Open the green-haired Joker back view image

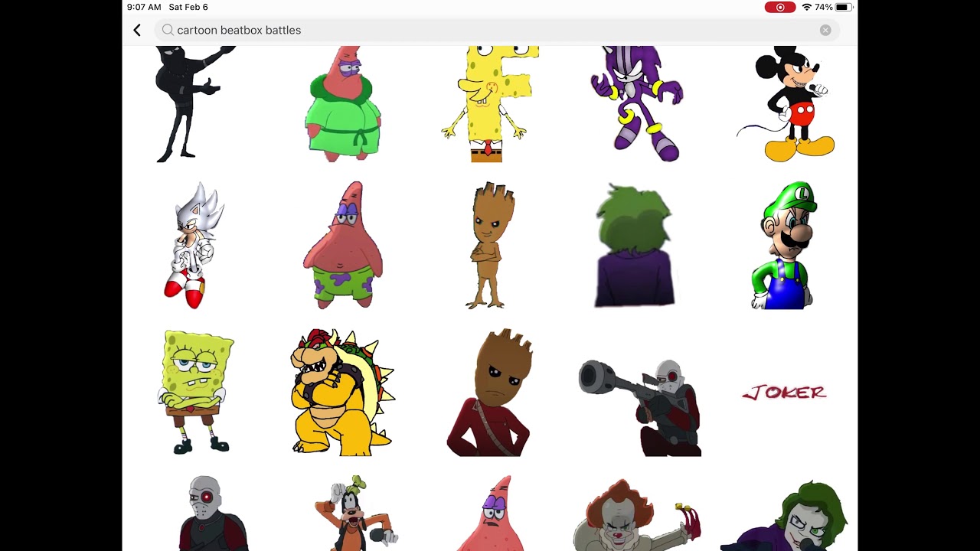[635, 245]
